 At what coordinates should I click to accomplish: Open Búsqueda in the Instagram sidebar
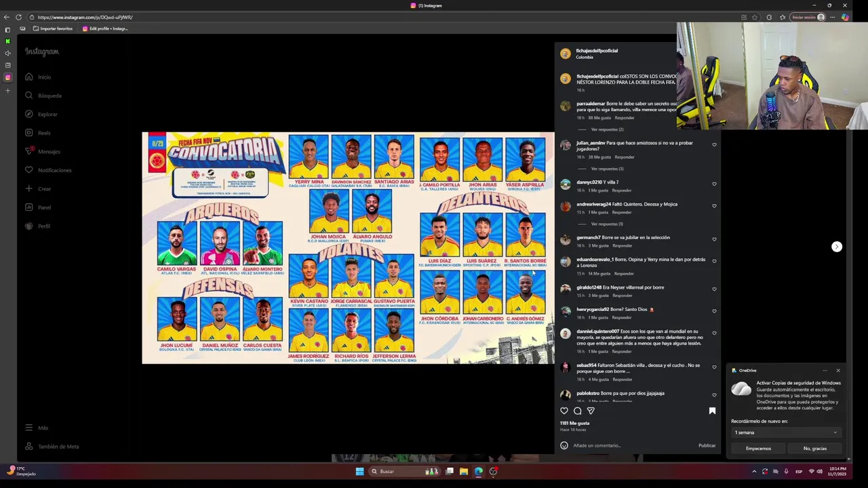point(42,96)
